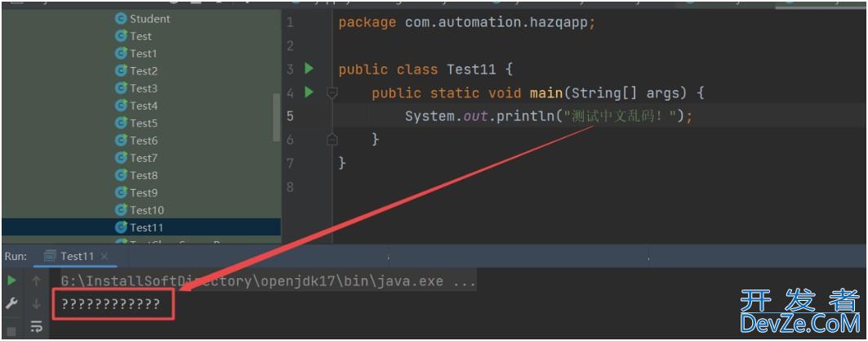The image size is (868, 341).
Task: Click the up arrow in Run panel
Action: click(36, 280)
